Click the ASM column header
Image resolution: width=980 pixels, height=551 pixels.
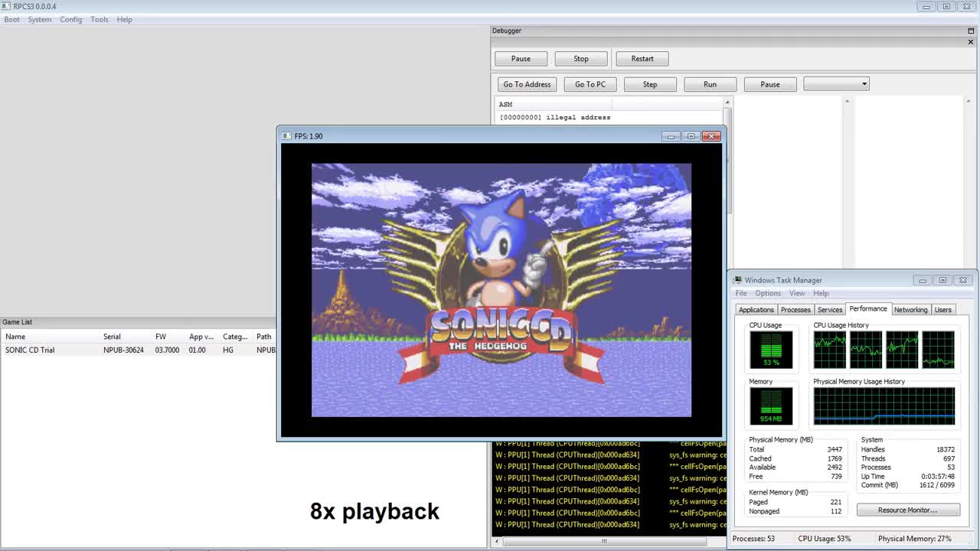pos(554,104)
